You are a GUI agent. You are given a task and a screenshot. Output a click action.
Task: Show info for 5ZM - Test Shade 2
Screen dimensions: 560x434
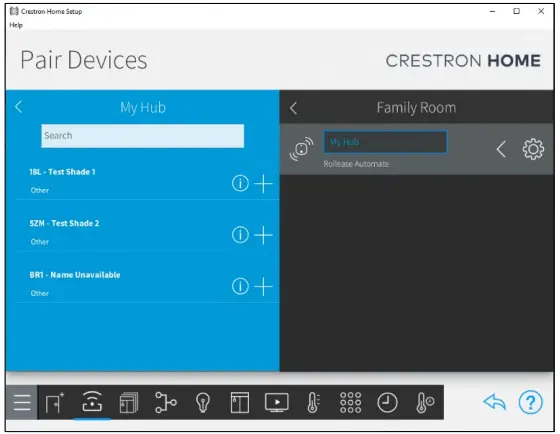240,235
